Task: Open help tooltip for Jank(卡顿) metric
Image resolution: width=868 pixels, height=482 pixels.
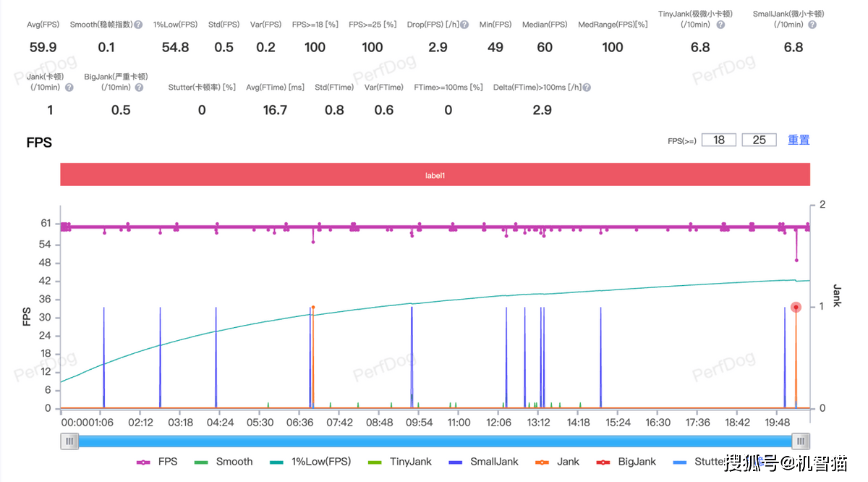Action: coord(69,88)
